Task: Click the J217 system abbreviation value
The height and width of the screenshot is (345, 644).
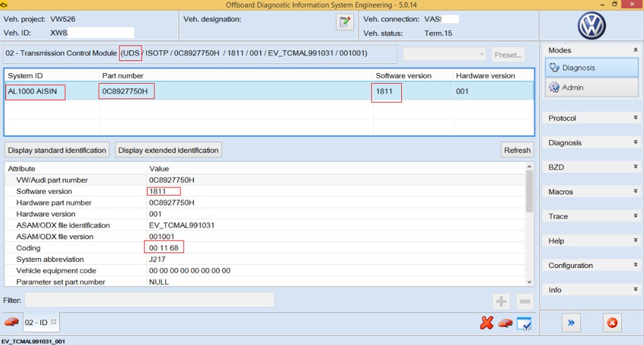Action: pyautogui.click(x=157, y=259)
